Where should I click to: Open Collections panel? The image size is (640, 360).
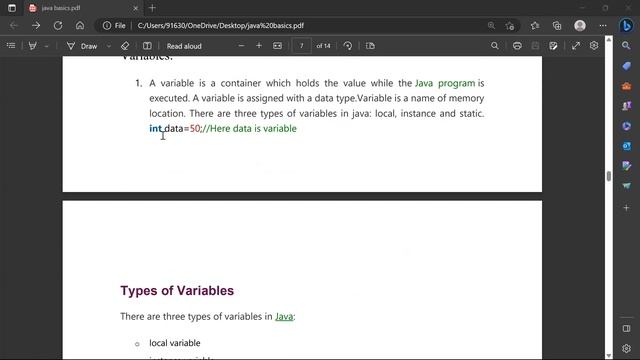click(557, 25)
